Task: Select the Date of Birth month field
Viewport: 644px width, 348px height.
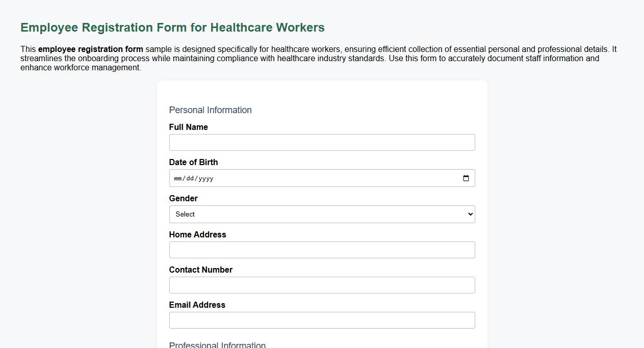Action: coord(179,178)
